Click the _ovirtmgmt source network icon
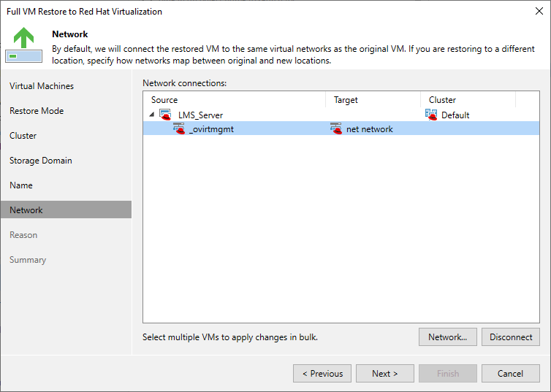Viewport: 551px width, 392px height. (178, 129)
